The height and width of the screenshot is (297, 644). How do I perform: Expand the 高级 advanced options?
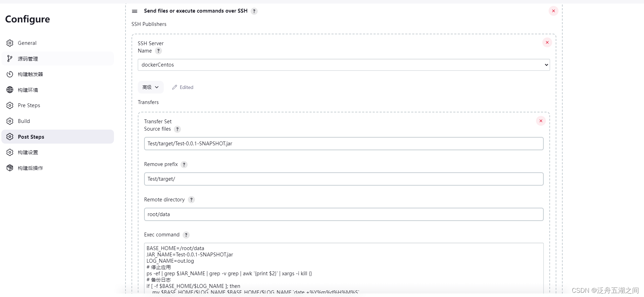[151, 87]
